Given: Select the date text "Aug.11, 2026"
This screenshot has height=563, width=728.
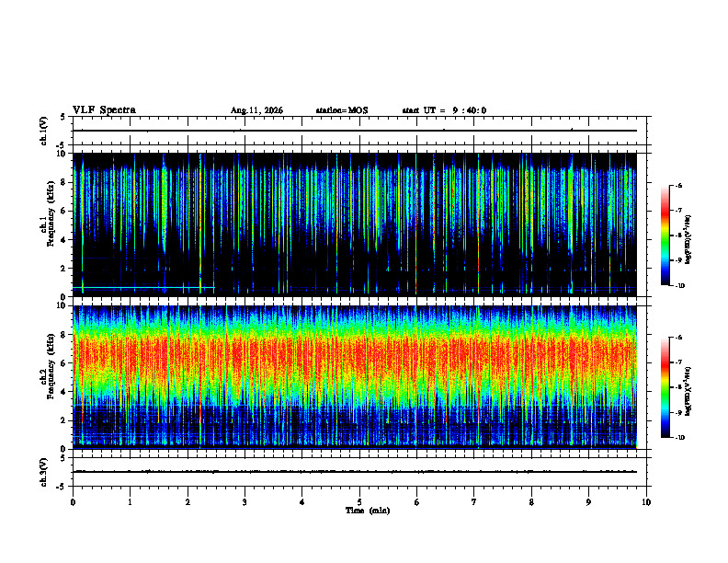Looking at the screenshot, I should pos(256,110).
